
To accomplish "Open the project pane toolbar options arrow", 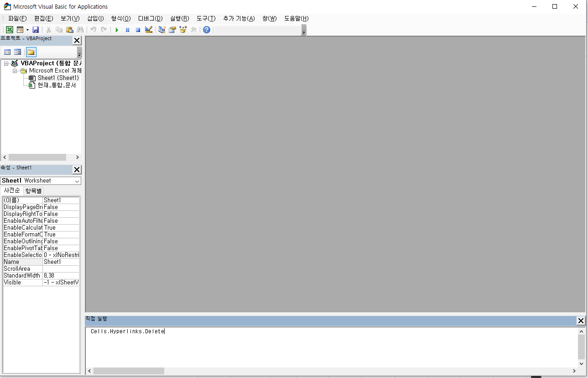I will 79,52.
